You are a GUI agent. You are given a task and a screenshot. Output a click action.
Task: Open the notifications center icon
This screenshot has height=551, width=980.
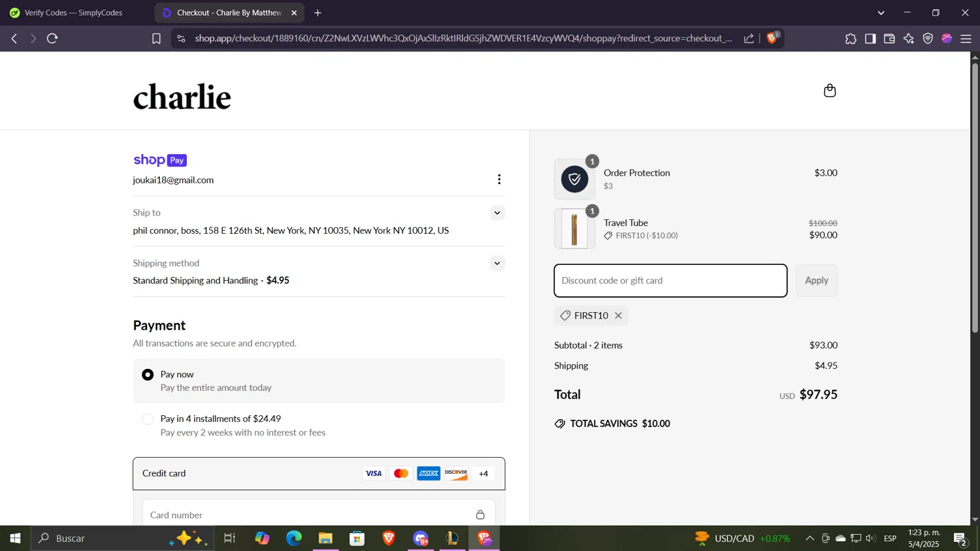pos(960,539)
